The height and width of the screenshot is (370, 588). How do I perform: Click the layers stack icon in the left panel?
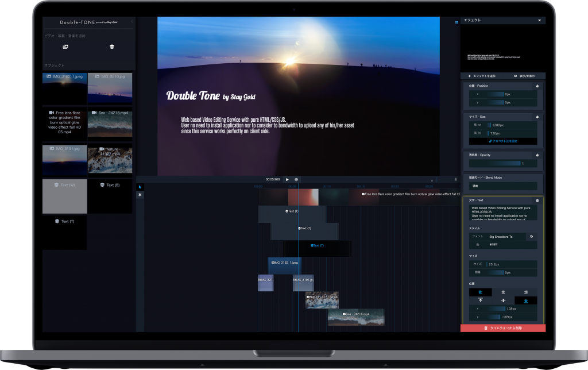pos(112,47)
